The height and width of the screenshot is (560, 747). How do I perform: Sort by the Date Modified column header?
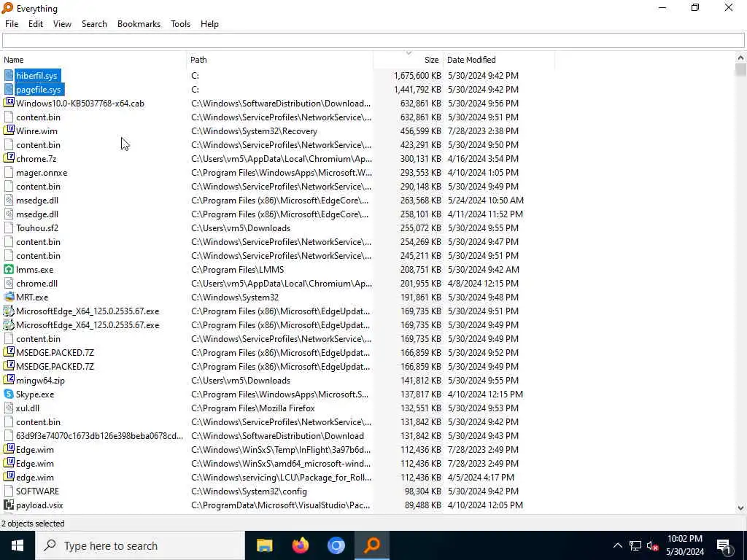click(x=499, y=60)
